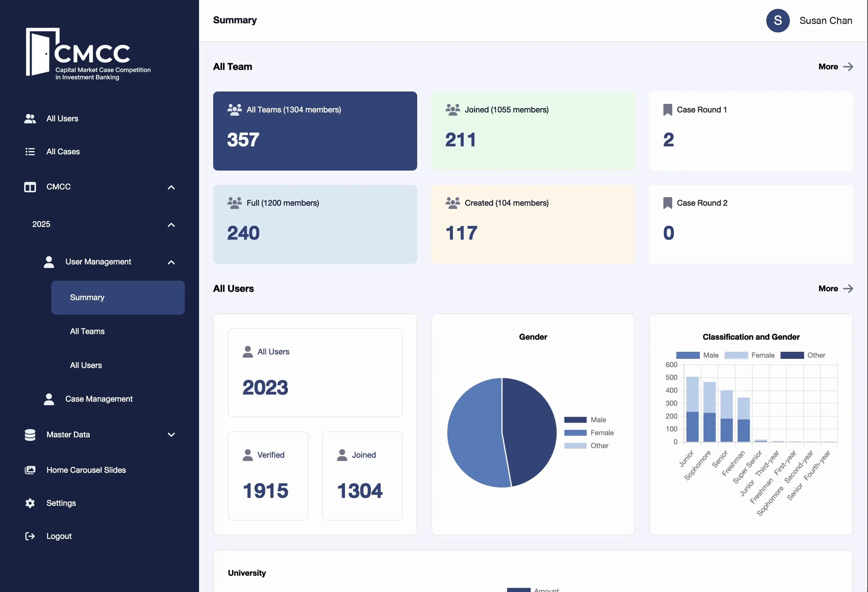Open Settings via the gear icon
The width and height of the screenshot is (868, 592).
click(x=30, y=503)
